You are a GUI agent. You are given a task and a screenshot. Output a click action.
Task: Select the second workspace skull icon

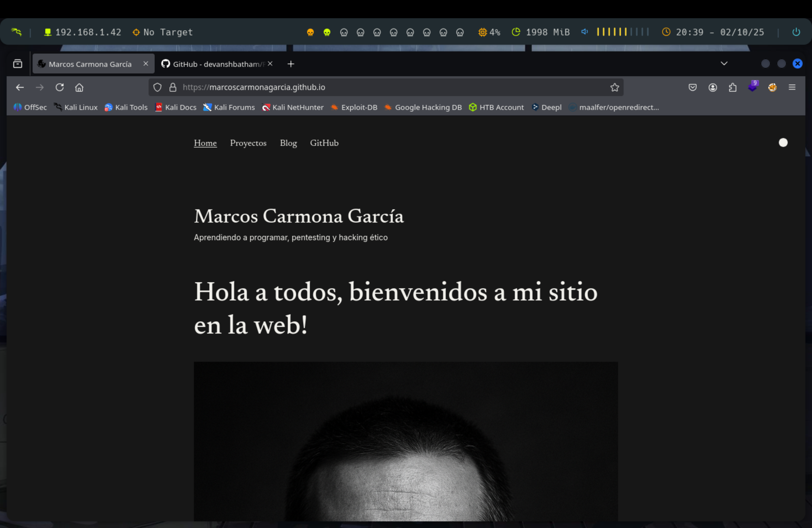(327, 32)
